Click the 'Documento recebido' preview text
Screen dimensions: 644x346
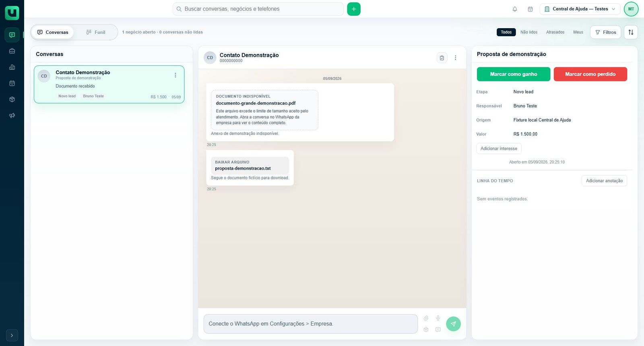(x=75, y=86)
